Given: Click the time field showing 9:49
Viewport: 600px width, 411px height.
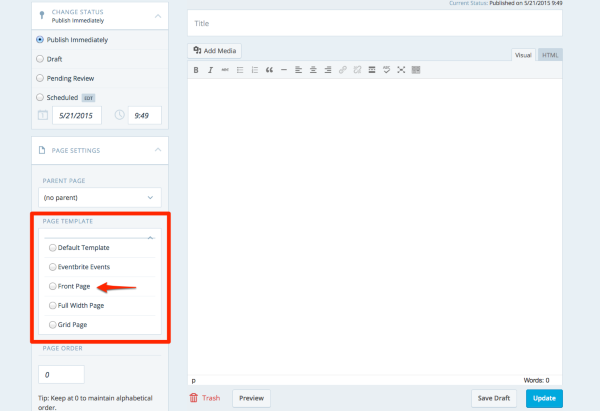Looking at the screenshot, I should click(x=145, y=115).
